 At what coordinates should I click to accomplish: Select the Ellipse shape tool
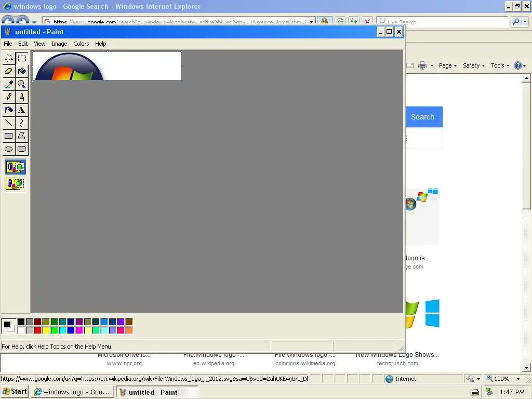pos(9,149)
